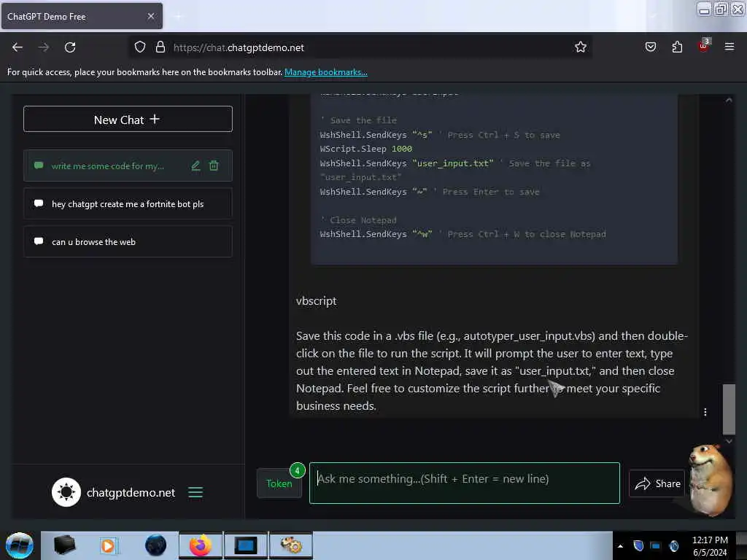Close the ChatGPT Demo Free tab

click(151, 16)
